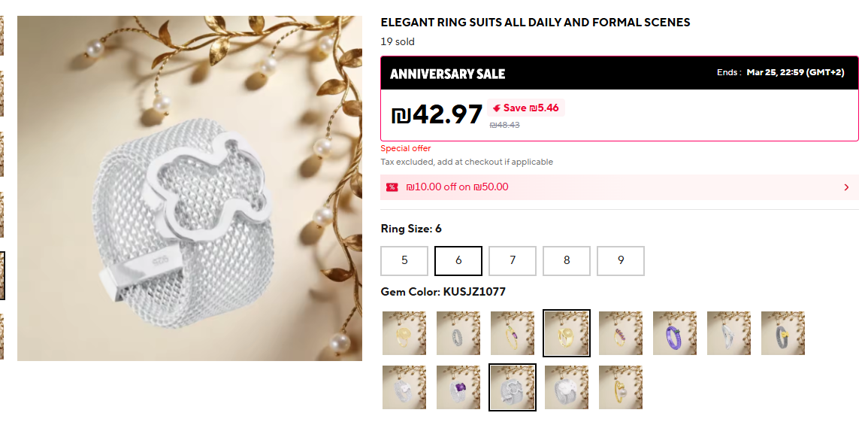
Task: Select ring size 5
Action: point(404,260)
